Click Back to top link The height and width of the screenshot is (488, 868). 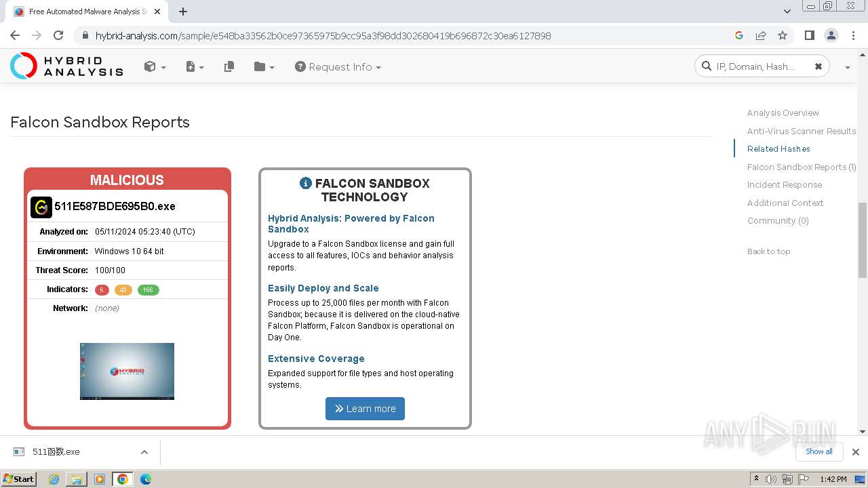pos(768,251)
